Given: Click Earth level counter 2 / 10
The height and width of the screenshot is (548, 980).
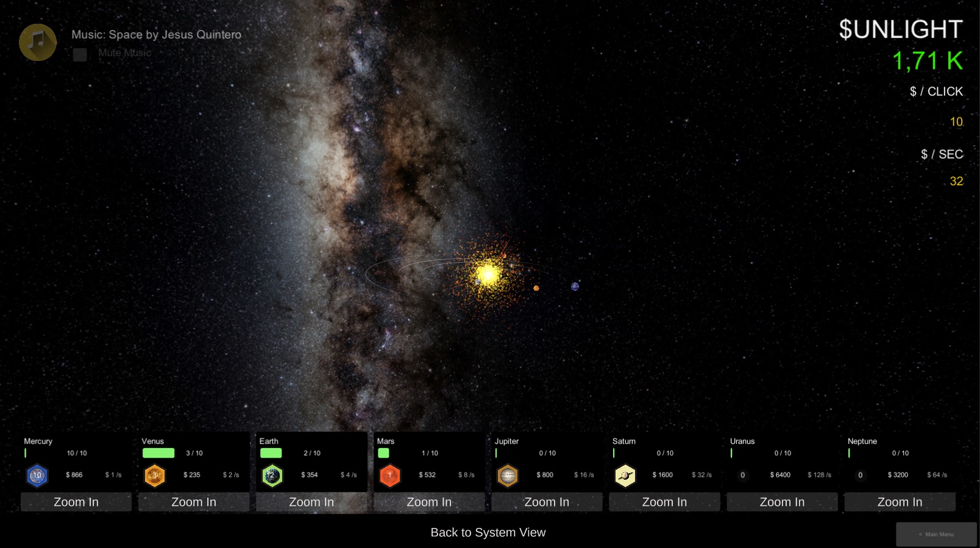Looking at the screenshot, I should pyautogui.click(x=312, y=453).
